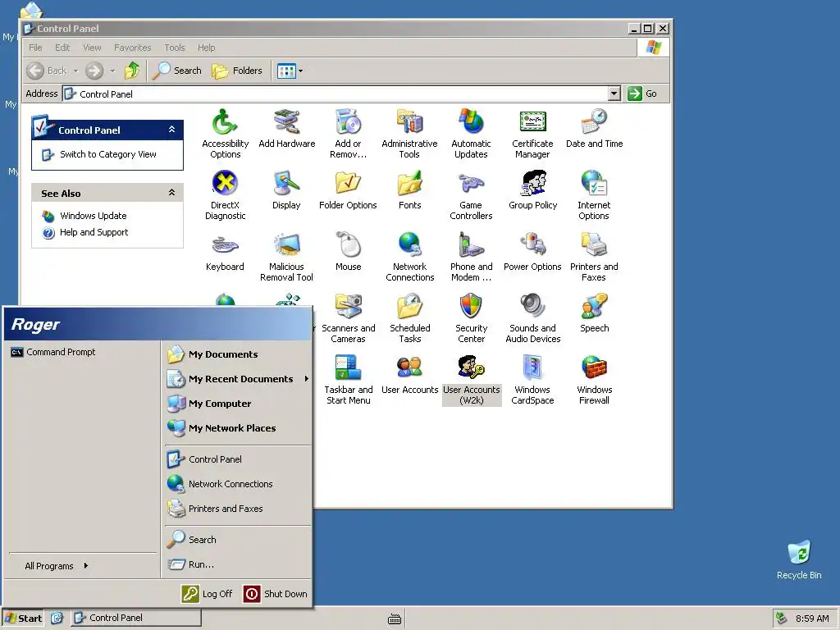The image size is (840, 630).
Task: Open the Speech applet icon
Action: coord(594,313)
